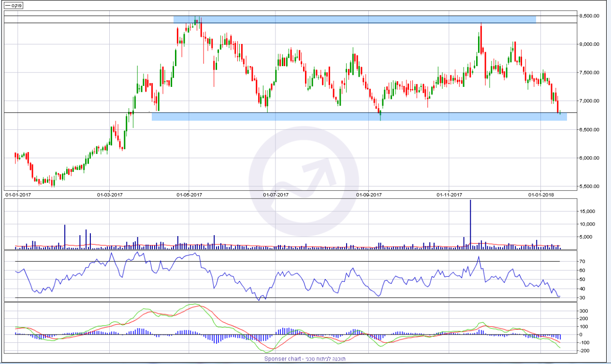611x364 pixels.
Task: Click the MACD 300 axis label
Action: click(x=585, y=311)
